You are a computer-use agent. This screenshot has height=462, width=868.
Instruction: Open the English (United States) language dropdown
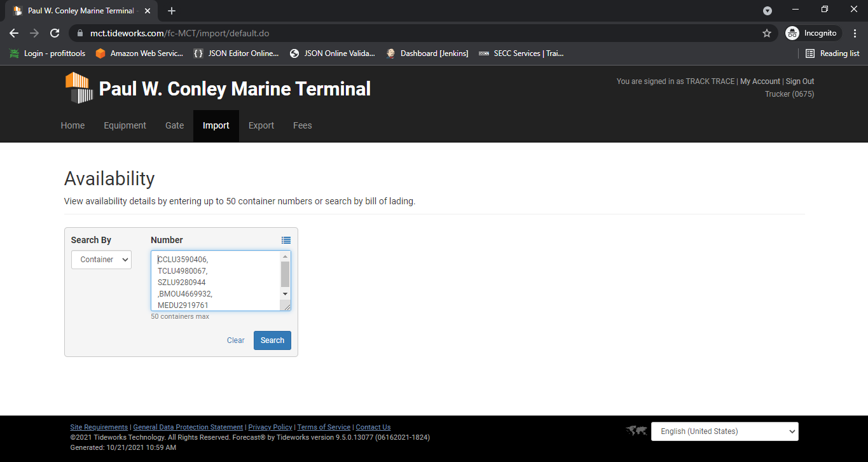(x=724, y=431)
